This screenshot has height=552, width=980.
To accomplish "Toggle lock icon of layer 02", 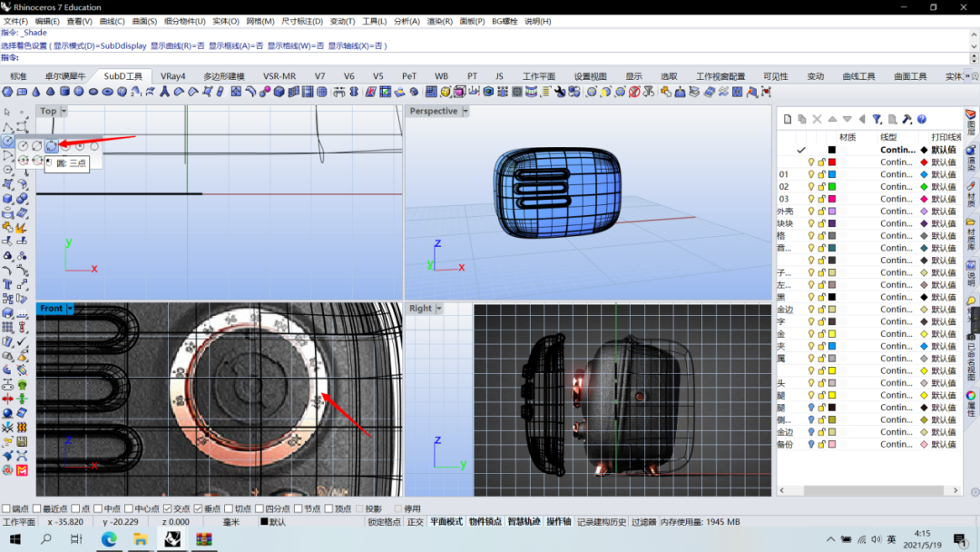I will click(x=822, y=187).
